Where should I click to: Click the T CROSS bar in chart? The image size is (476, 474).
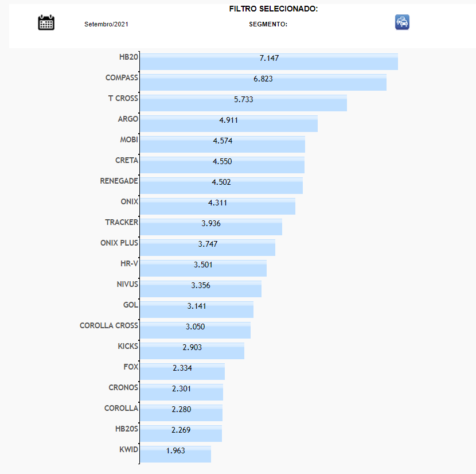point(243,103)
